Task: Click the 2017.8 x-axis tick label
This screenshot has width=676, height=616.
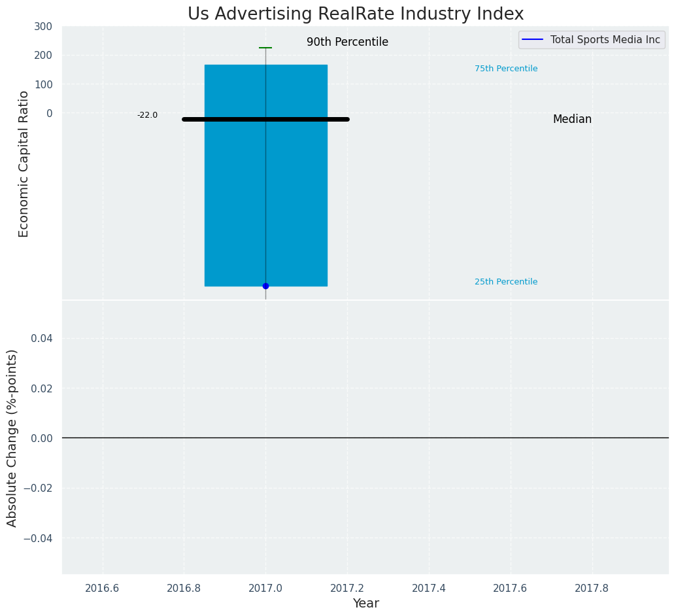Action: 592,588
